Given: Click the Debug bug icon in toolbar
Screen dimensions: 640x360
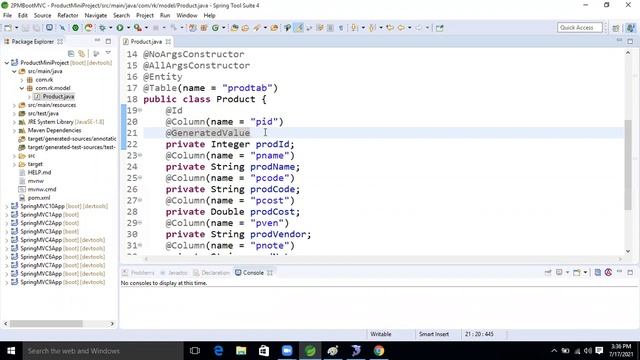Looking at the screenshot, I should coord(102,28).
